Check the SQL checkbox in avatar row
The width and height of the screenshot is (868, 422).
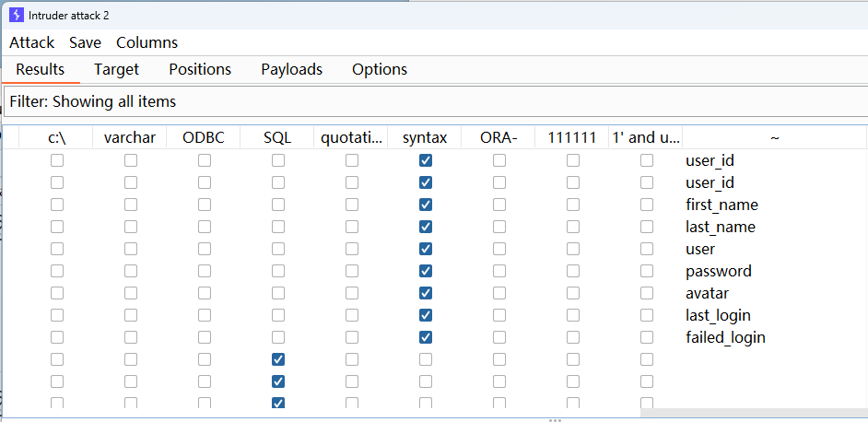coord(278,293)
